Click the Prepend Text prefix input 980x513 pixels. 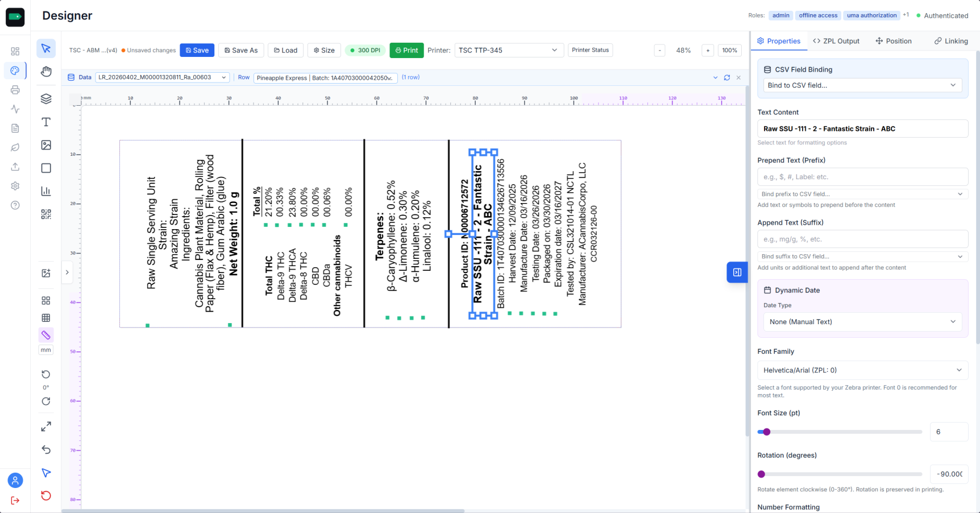[862, 177]
